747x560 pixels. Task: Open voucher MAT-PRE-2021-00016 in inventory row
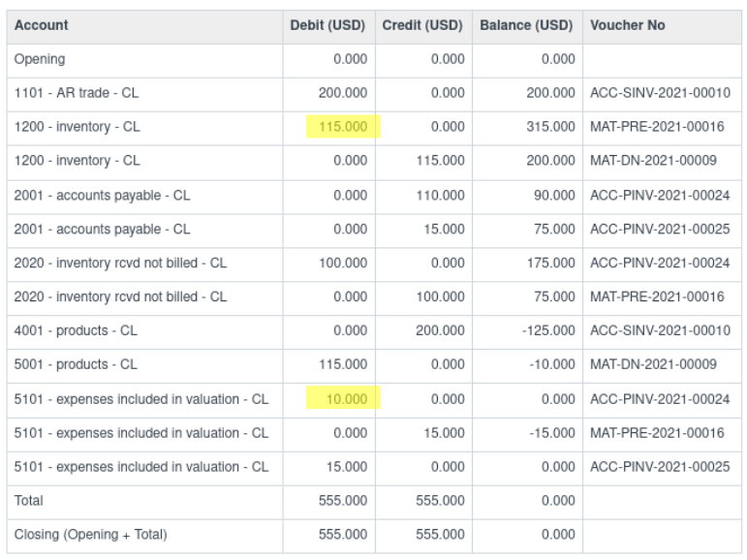[657, 127]
